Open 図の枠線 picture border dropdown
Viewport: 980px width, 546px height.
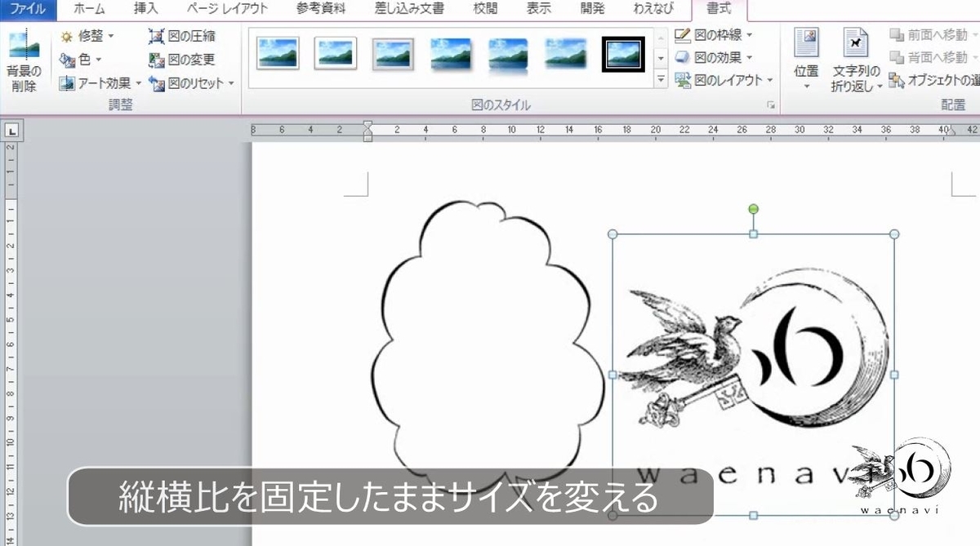click(x=714, y=35)
